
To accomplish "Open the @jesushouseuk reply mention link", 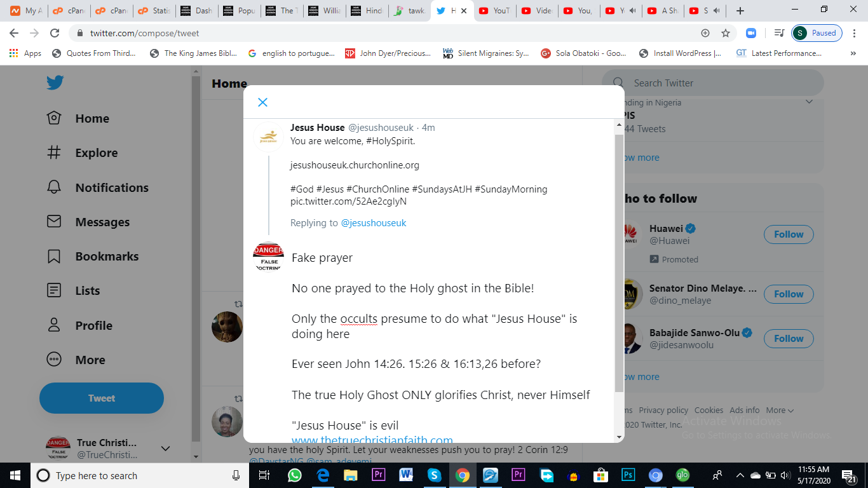I will click(374, 223).
